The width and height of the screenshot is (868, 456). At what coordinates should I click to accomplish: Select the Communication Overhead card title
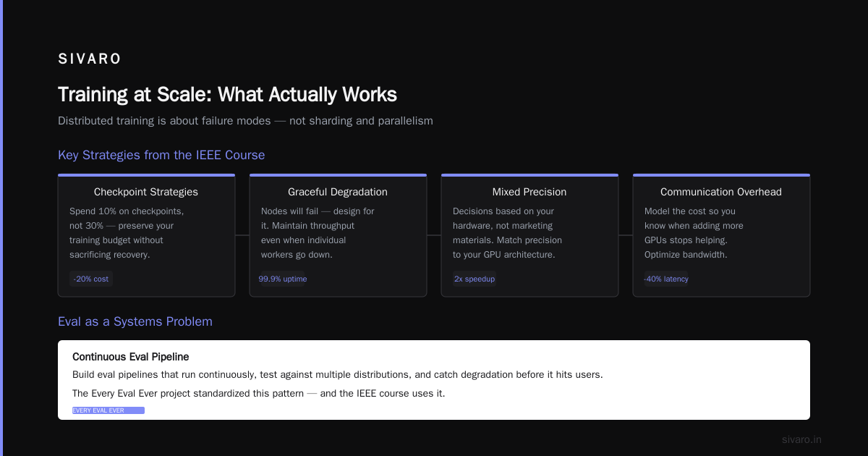(721, 192)
